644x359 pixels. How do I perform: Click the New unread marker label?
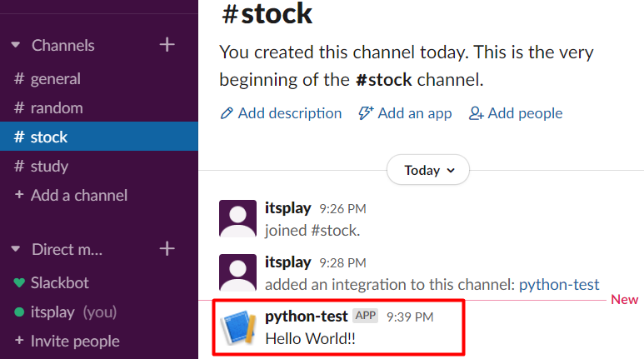[624, 299]
